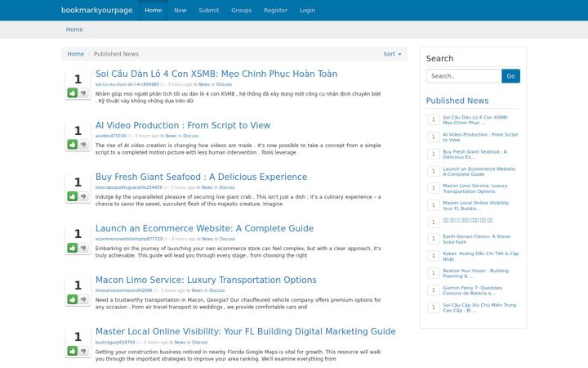The width and height of the screenshot is (588, 368).
Task: Upvote the Soi Cầu Dàn Lô 4 Con XSMB story
Action: [x=73, y=92]
